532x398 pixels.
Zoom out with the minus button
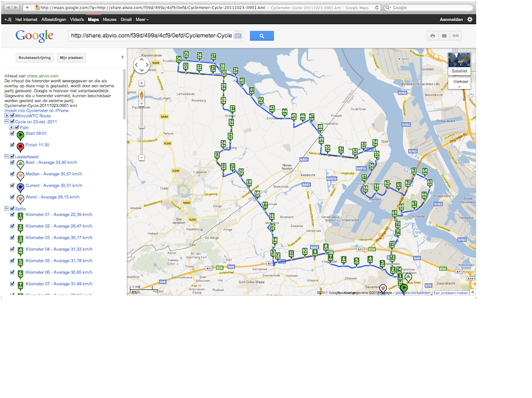click(x=142, y=157)
